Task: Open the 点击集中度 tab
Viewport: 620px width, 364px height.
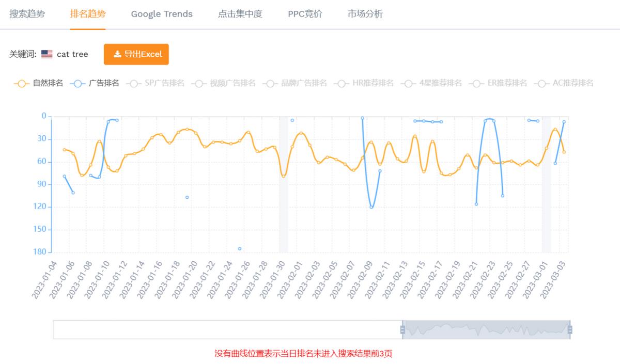Action: point(241,14)
